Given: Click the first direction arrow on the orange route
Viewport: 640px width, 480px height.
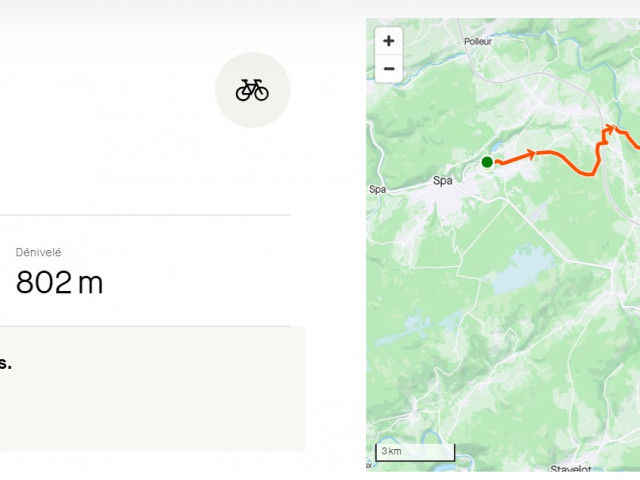Looking at the screenshot, I should coord(532,154).
